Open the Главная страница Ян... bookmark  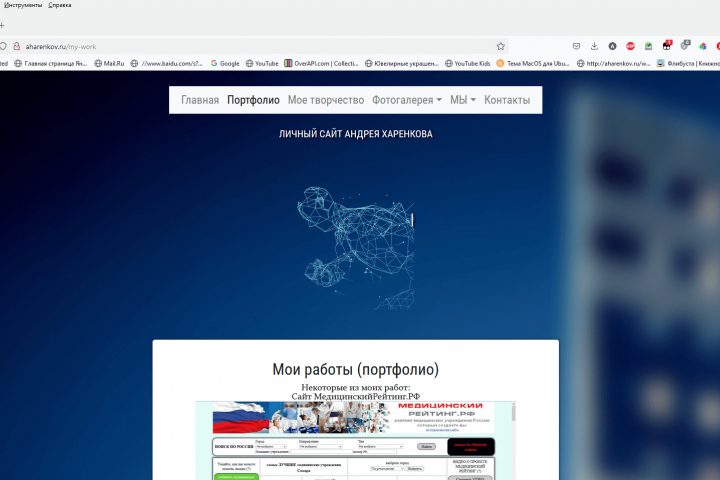click(x=51, y=63)
